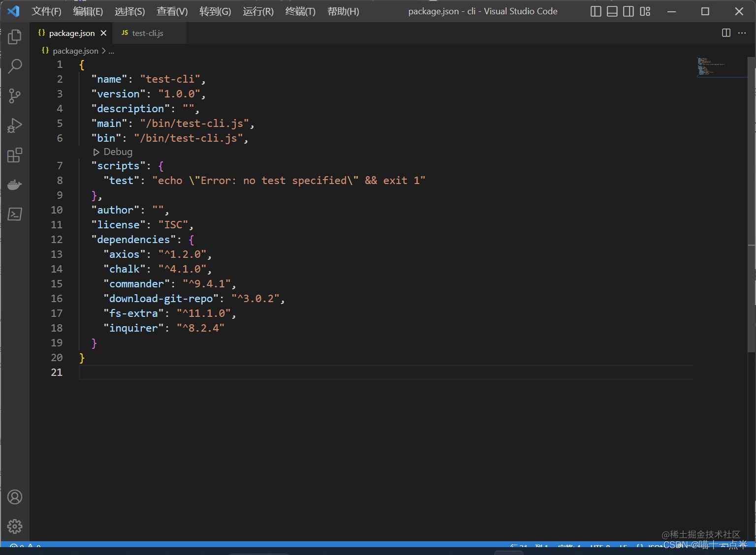
Task: Click the terminal-prompt icon in the activity bar
Action: (x=15, y=214)
